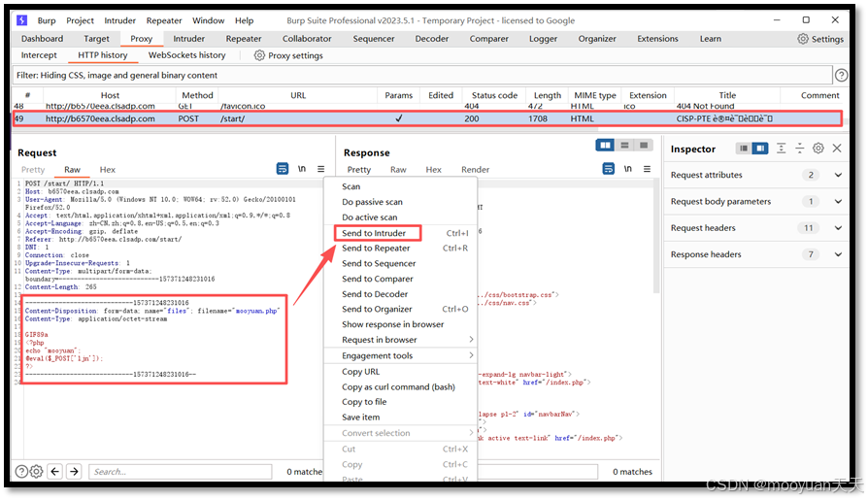868x500 pixels.
Task: Open the Project menu
Action: pyautogui.click(x=81, y=20)
